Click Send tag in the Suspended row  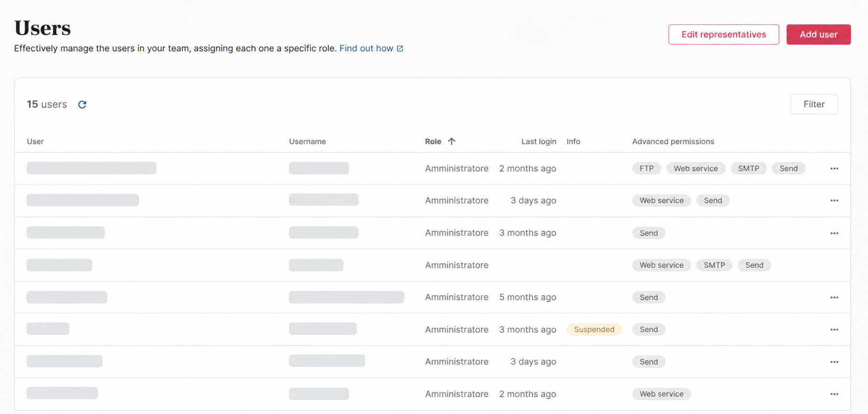648,329
